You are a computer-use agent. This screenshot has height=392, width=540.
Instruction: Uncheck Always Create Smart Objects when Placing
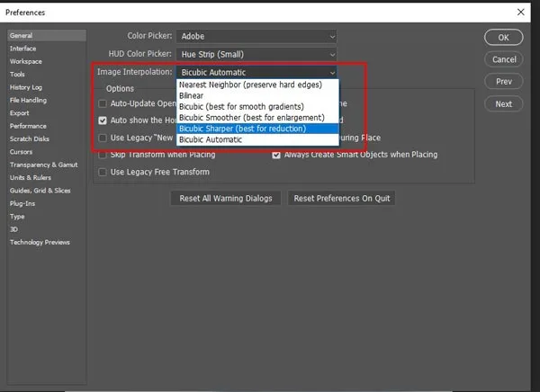tap(277, 155)
